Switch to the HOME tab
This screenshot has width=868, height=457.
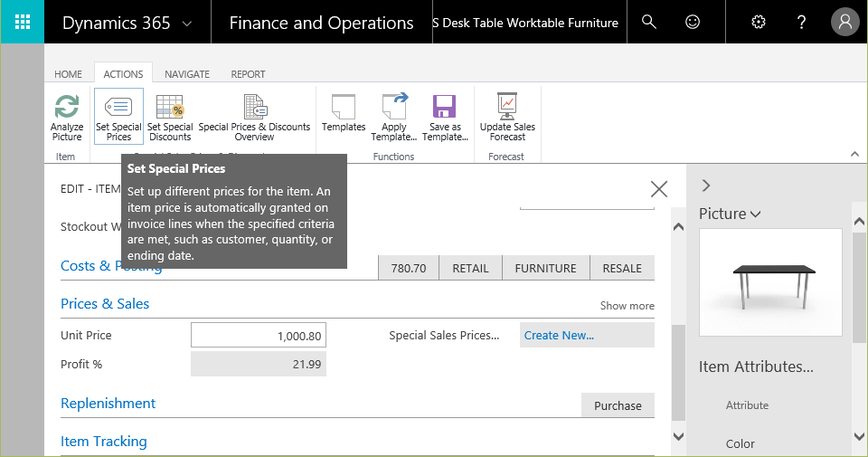(68, 74)
